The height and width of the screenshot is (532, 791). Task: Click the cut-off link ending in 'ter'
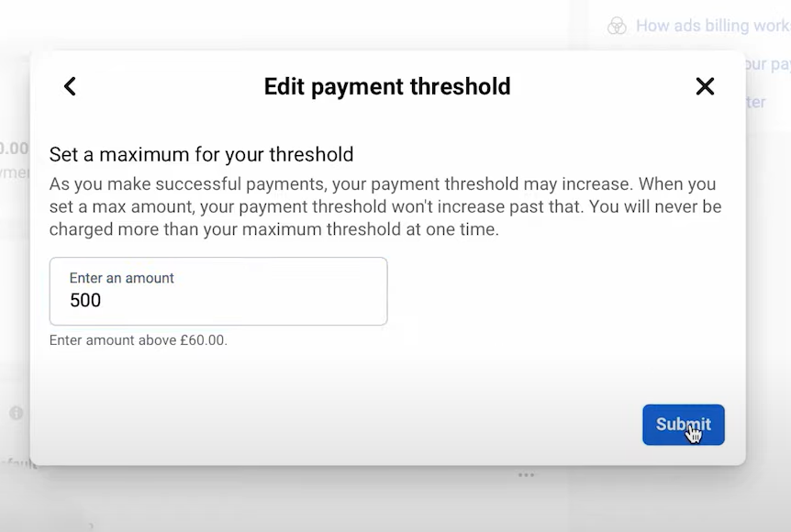(x=755, y=102)
